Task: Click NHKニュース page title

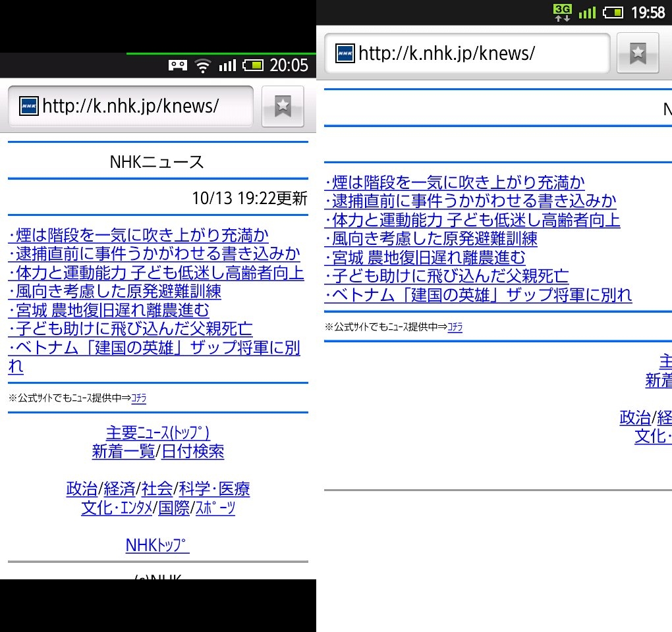Action: [157, 162]
